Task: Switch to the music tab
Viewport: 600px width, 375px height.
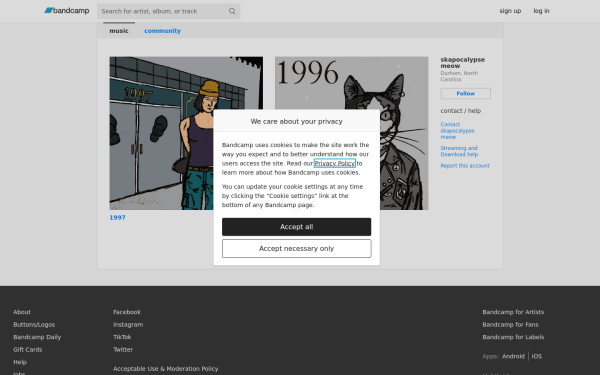Action: (x=119, y=31)
